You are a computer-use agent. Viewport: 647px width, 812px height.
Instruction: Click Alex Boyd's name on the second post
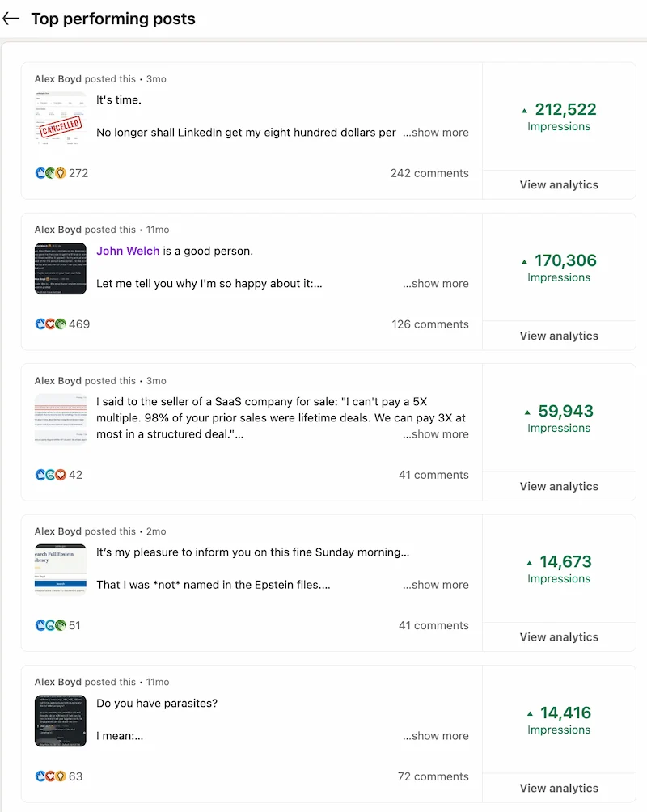click(58, 229)
